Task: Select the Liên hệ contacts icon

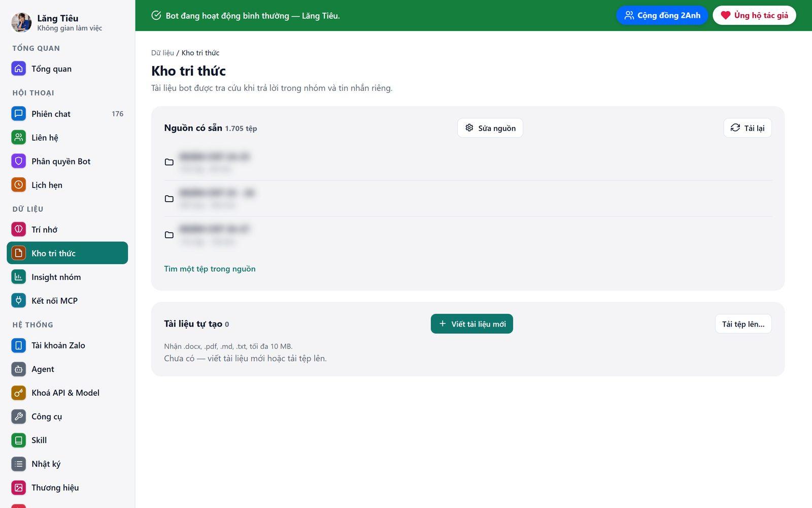Action: [19, 137]
